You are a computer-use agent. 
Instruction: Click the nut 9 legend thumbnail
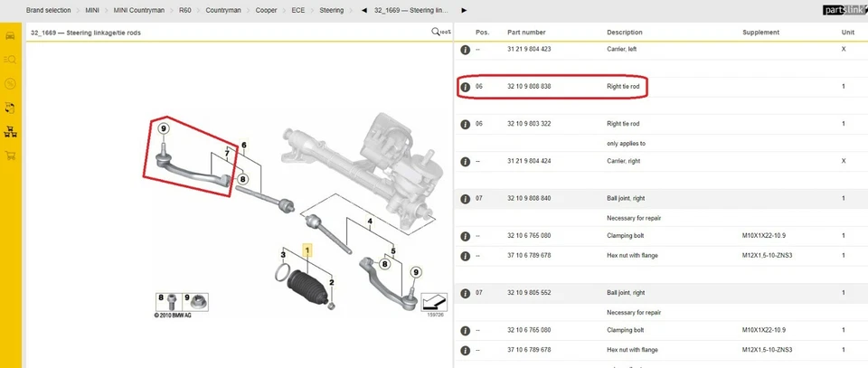click(x=195, y=302)
